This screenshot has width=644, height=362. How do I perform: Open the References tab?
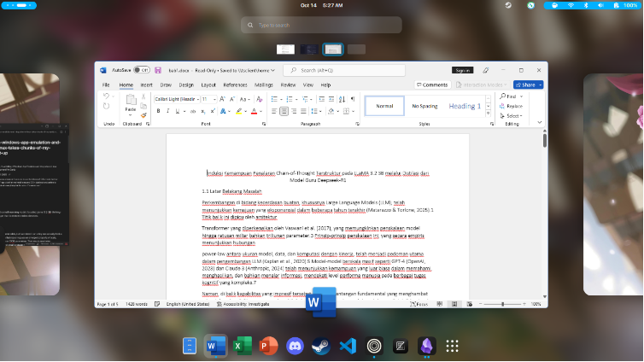click(x=235, y=85)
